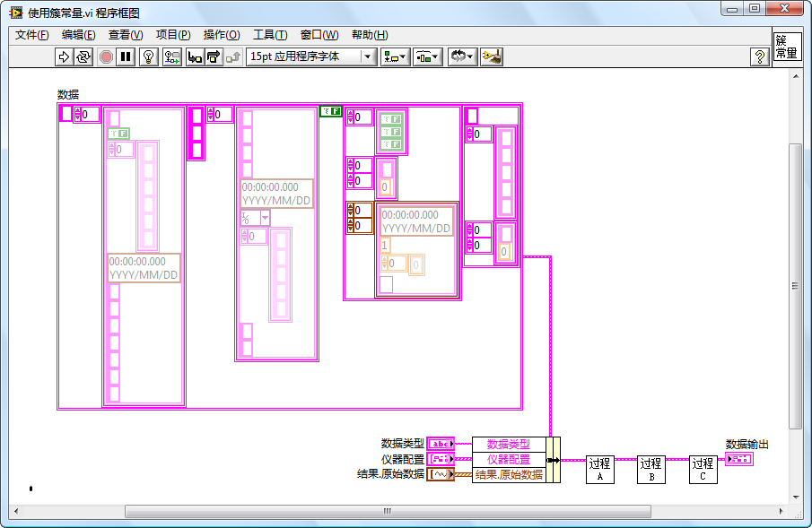Open the 工具(T) menu
The width and height of the screenshot is (812, 528).
[269, 35]
